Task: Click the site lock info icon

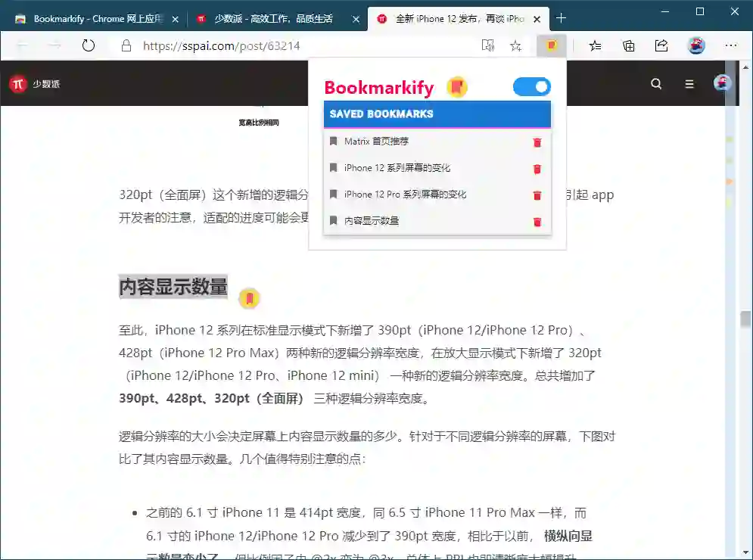Action: click(126, 45)
